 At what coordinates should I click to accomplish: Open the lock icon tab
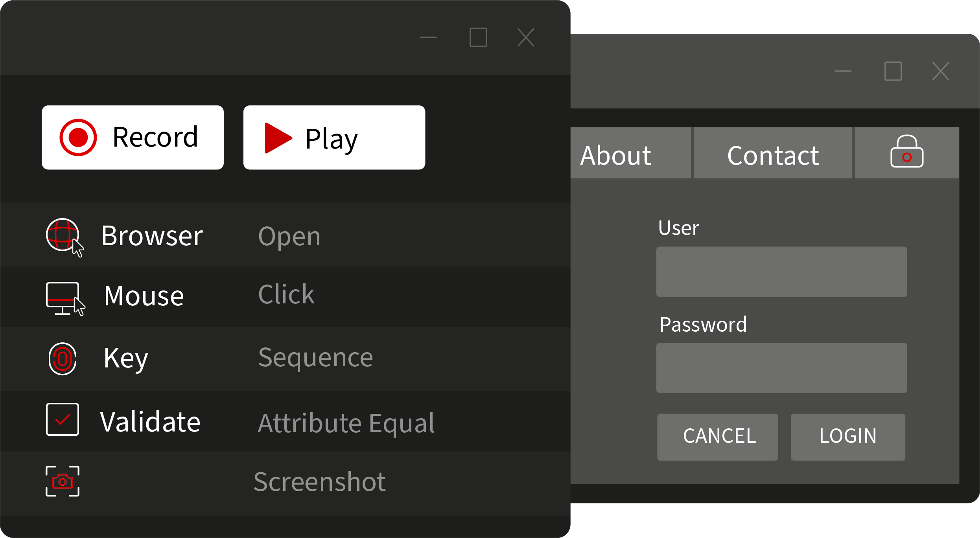(x=907, y=152)
